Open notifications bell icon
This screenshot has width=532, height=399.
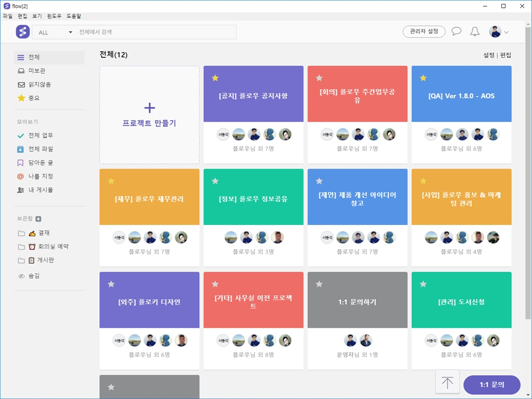point(475,32)
